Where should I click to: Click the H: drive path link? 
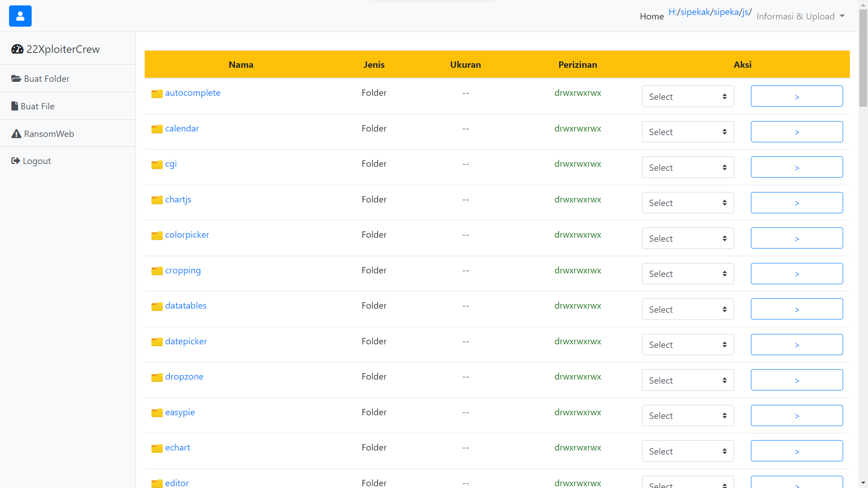pos(673,12)
